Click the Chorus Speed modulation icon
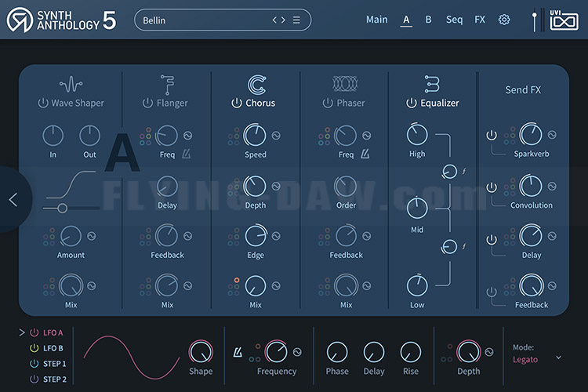Image resolution: width=588 pixels, height=392 pixels. 276,136
